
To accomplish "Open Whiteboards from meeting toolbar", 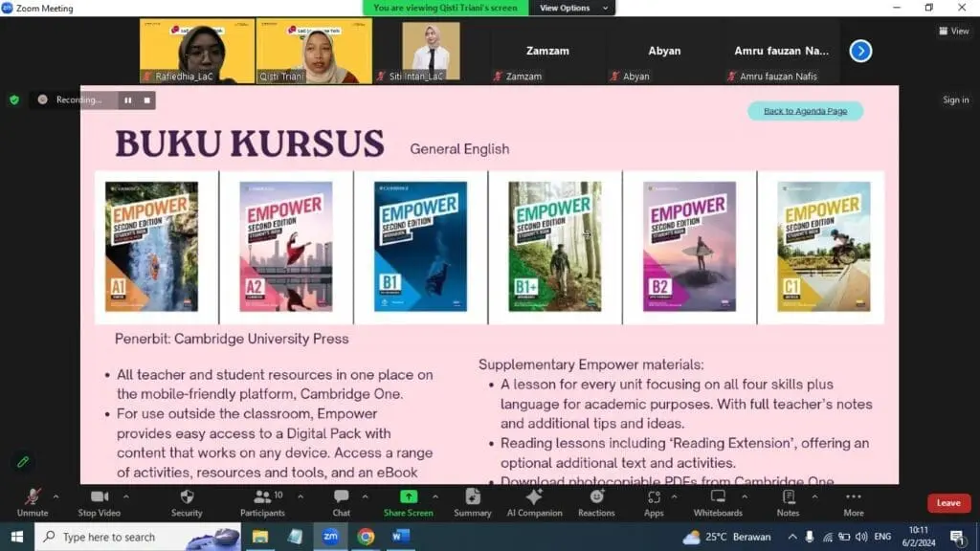I will click(x=718, y=497).
